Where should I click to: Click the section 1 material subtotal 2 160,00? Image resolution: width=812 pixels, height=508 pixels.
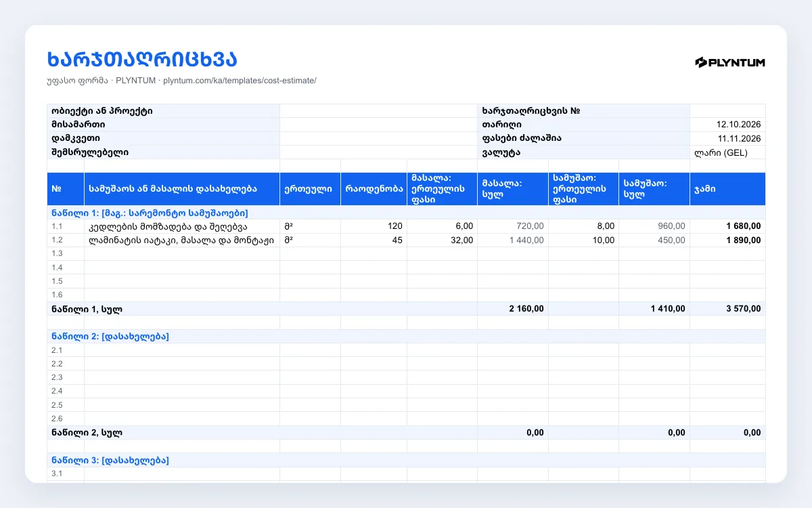pyautogui.click(x=513, y=309)
